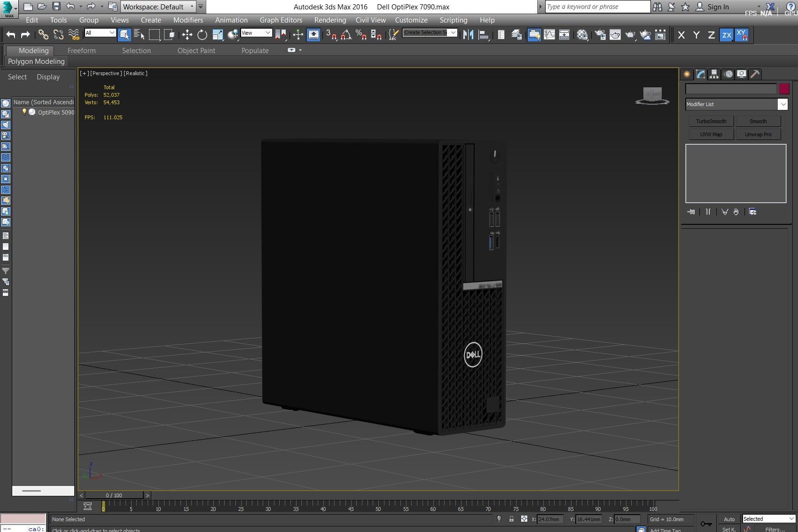Click the keyword search input field
Screen dimensions: 798x532
[597, 7]
